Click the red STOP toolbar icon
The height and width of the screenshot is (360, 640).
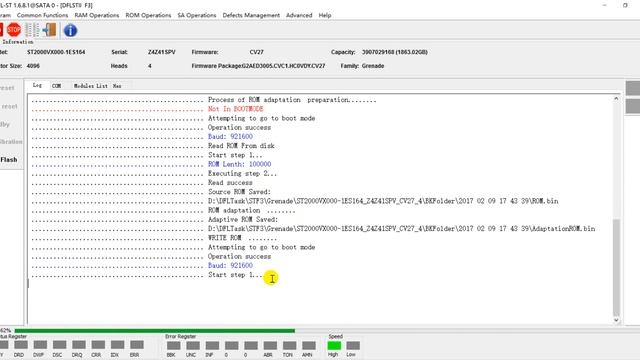click(x=14, y=30)
